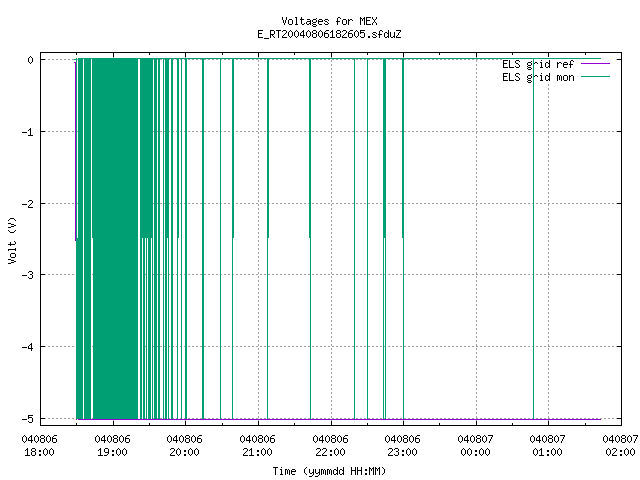Click the 'Time (yymmdd HH:MM)' x-axis label
This screenshot has width=640, height=480.
[329, 471]
